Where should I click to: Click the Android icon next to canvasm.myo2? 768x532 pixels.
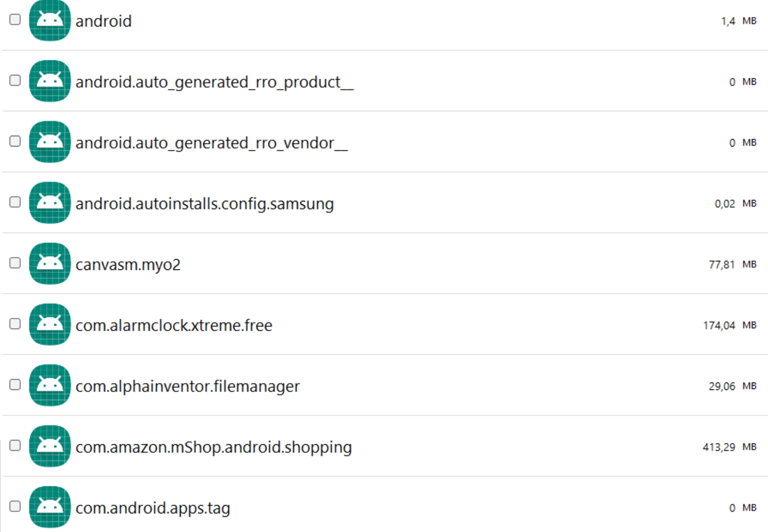point(49,264)
